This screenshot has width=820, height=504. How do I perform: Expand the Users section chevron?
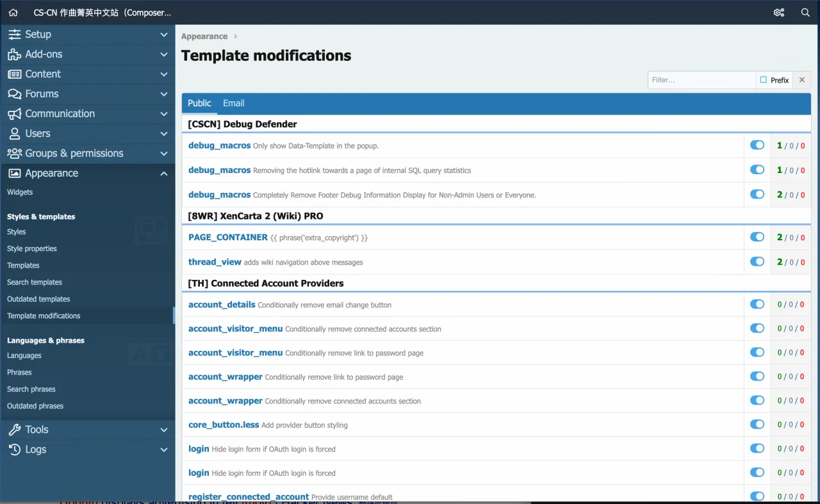(164, 134)
